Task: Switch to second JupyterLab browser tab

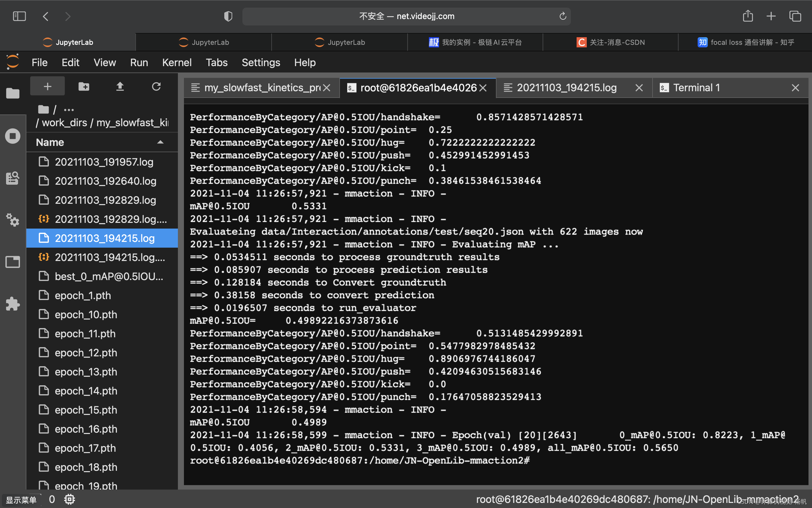Action: tap(204, 42)
